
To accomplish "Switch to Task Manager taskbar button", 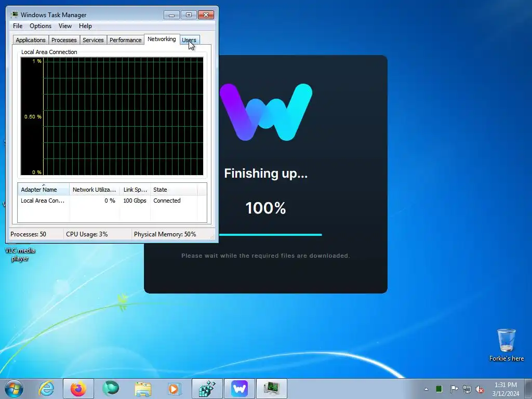I will 271,389.
